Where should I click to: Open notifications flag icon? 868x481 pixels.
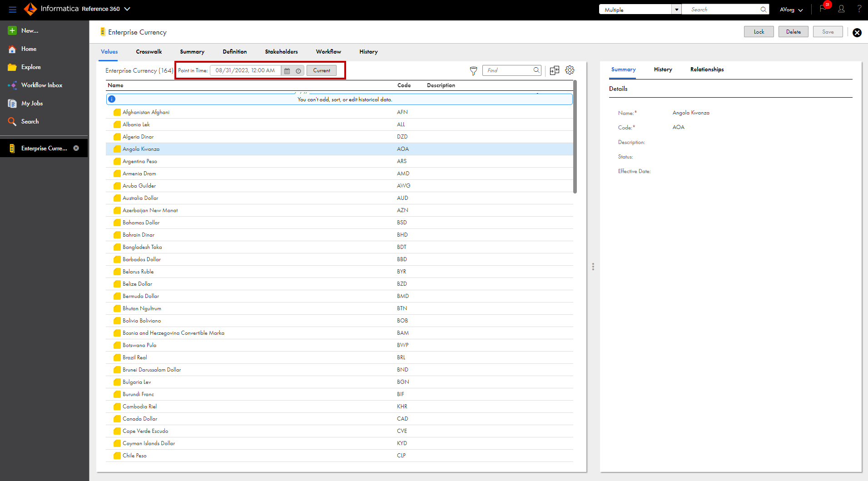pyautogui.click(x=823, y=9)
